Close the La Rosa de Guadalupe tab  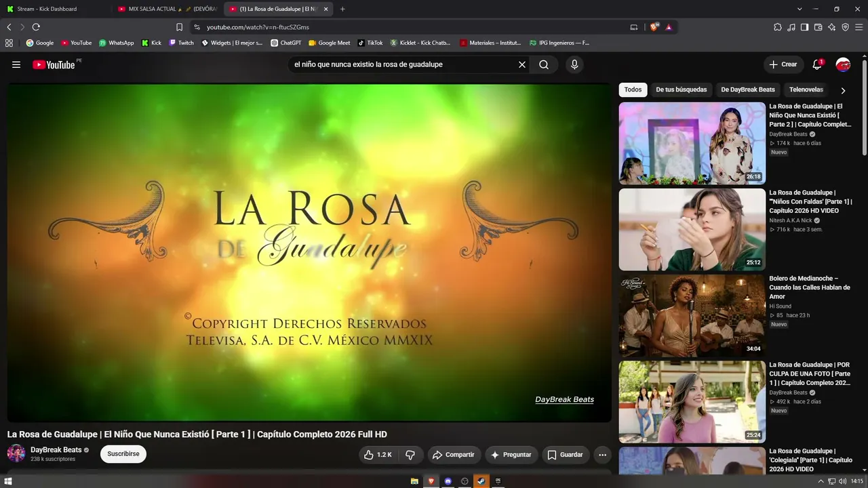click(325, 9)
